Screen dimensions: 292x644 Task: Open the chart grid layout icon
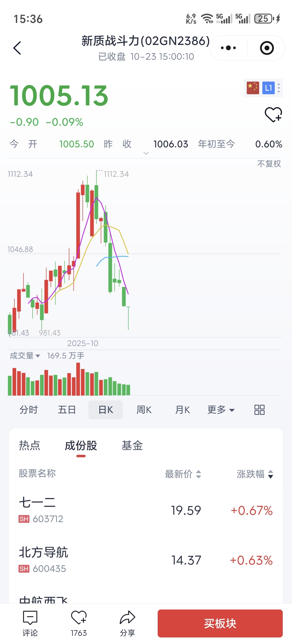[x=259, y=410]
